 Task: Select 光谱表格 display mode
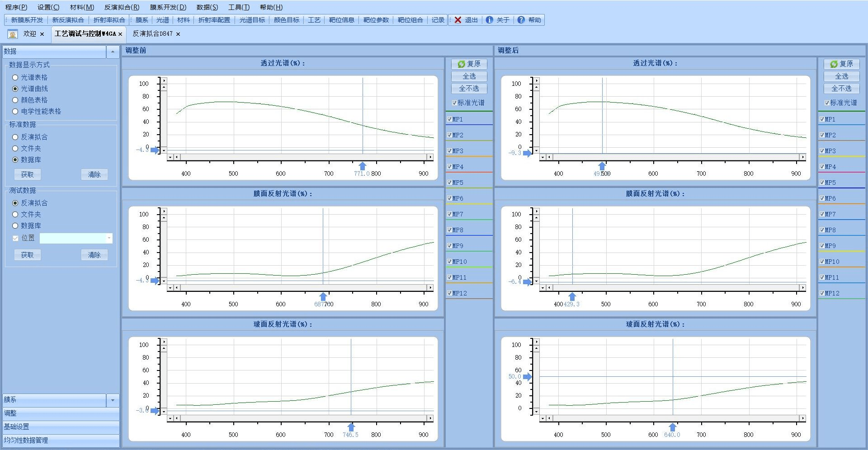tap(15, 77)
